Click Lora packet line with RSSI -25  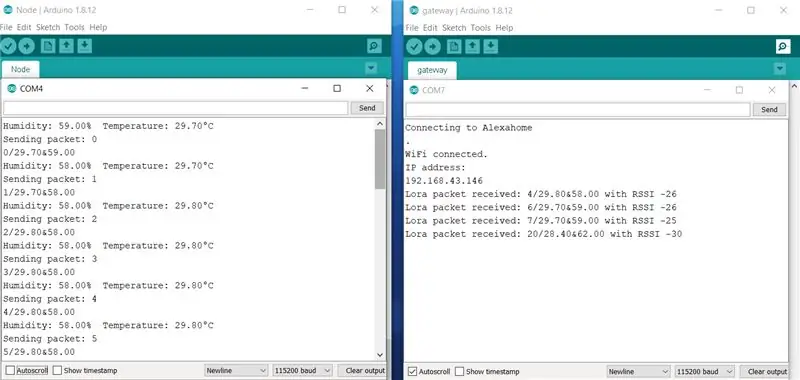[x=541, y=220]
